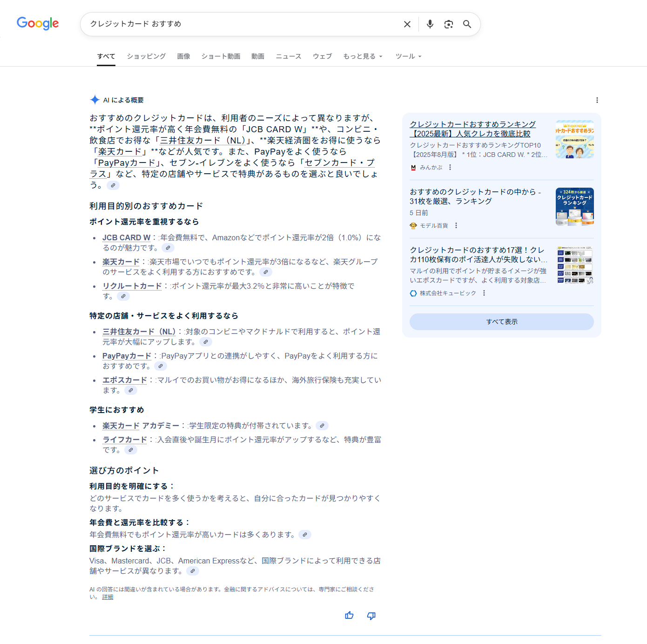Screen dimensions: 647x644
Task: Open source link icon for 楽天カード アカデミー item
Action: (322, 426)
